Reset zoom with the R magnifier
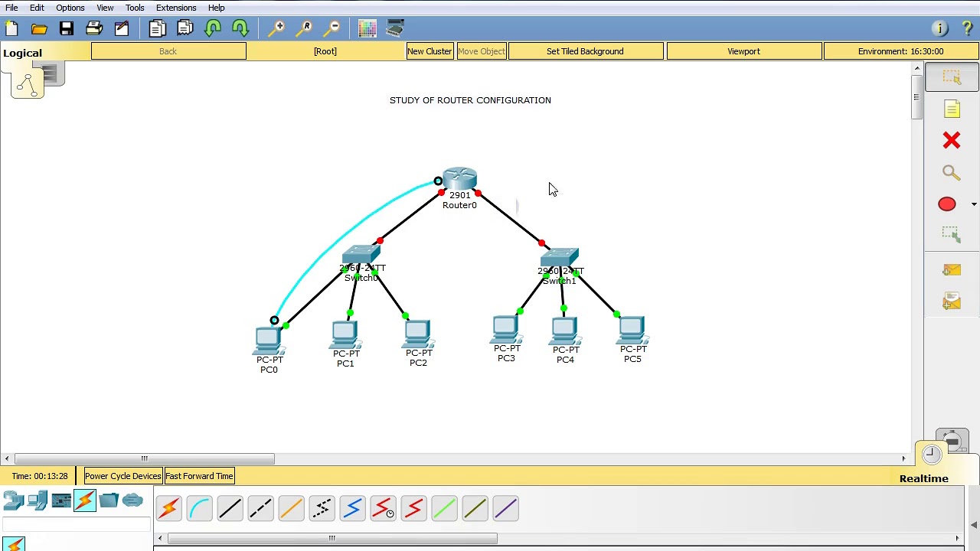 pos(305,28)
